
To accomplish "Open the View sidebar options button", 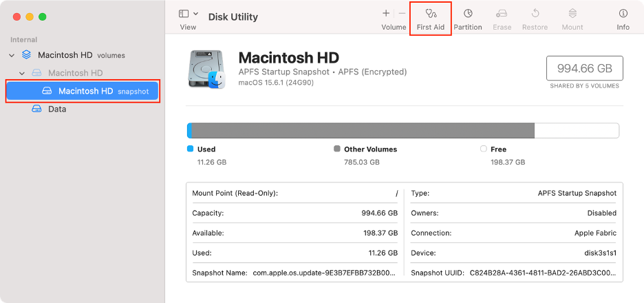I will (x=184, y=14).
